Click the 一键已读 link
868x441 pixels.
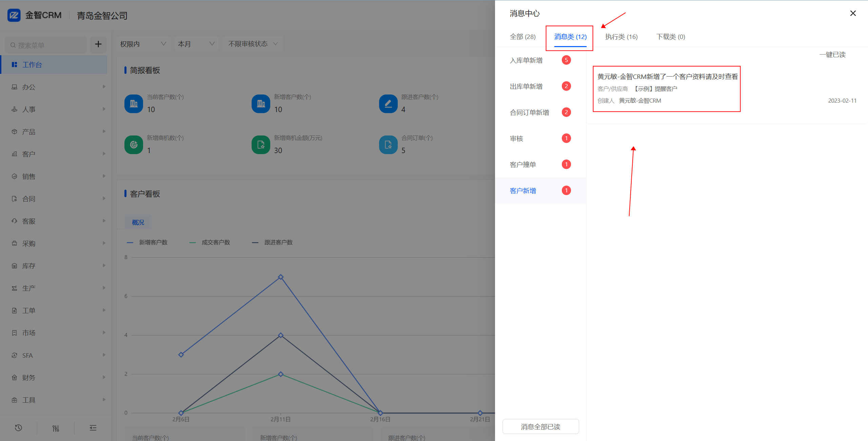(x=832, y=55)
